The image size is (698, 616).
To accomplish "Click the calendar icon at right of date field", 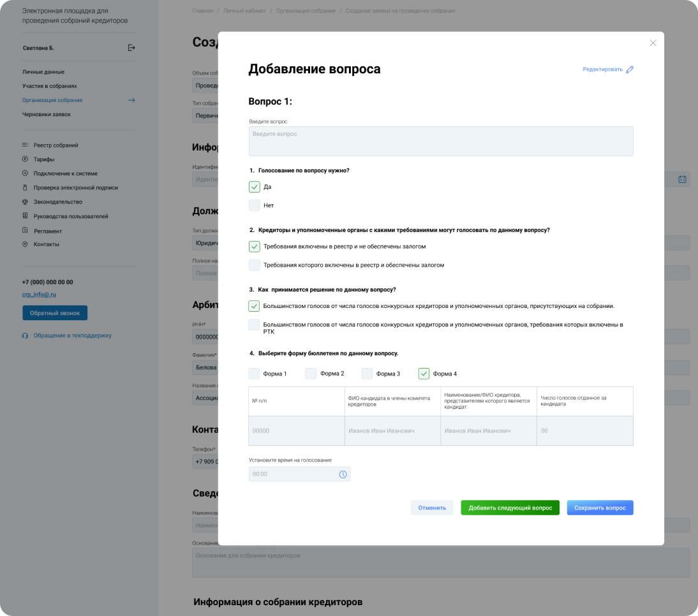I will pos(682,180).
